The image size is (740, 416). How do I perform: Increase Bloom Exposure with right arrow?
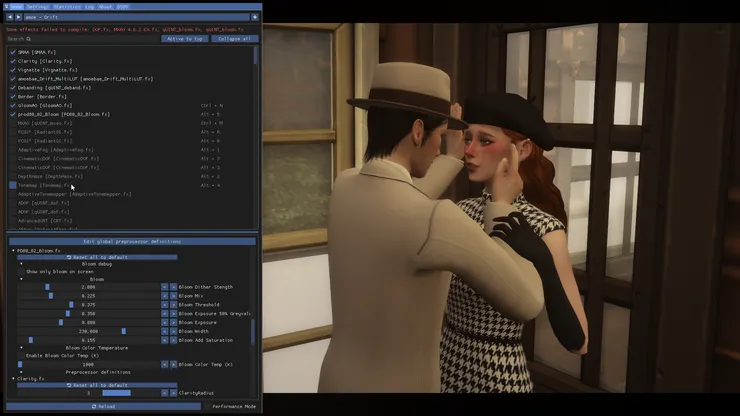click(x=173, y=323)
